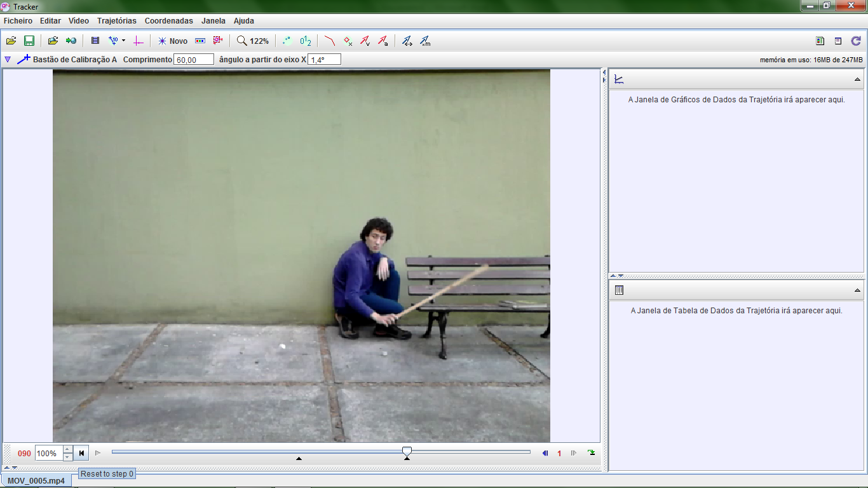The image size is (868, 488).
Task: Click the ângulo a partir do eixo X field
Action: tap(325, 60)
